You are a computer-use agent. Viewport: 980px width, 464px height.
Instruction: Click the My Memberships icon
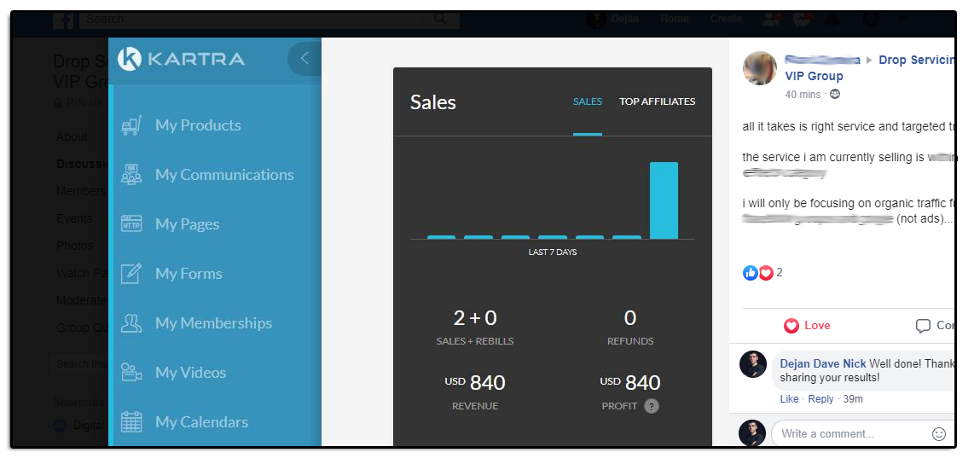click(131, 322)
